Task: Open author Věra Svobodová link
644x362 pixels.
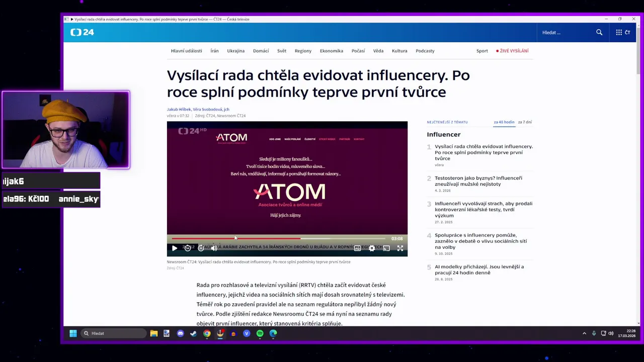Action: point(207,109)
